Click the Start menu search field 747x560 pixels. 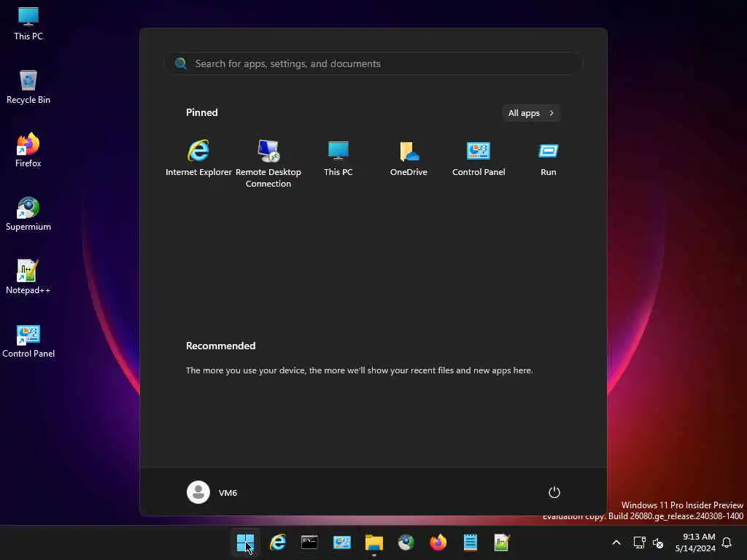click(374, 63)
